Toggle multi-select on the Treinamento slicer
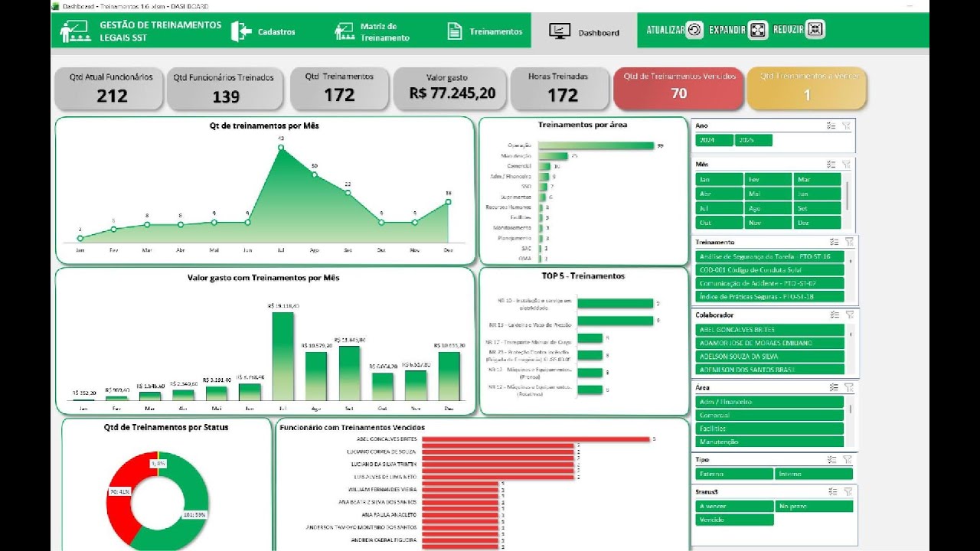Image resolution: width=980 pixels, height=551 pixels. click(x=835, y=242)
